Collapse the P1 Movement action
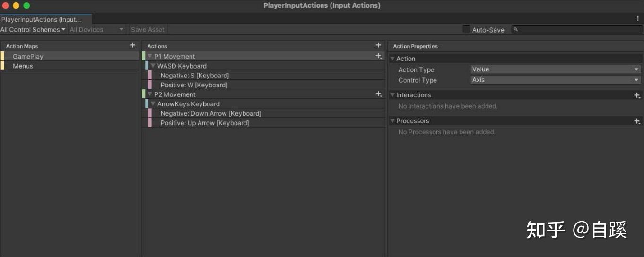This screenshot has width=644, height=257. [x=150, y=56]
